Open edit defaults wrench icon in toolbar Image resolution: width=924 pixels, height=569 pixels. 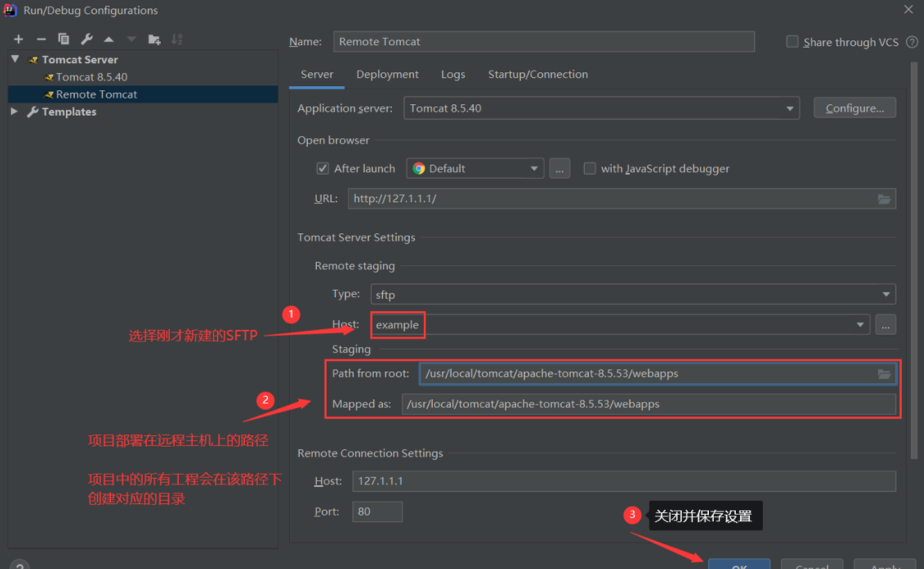coord(86,39)
